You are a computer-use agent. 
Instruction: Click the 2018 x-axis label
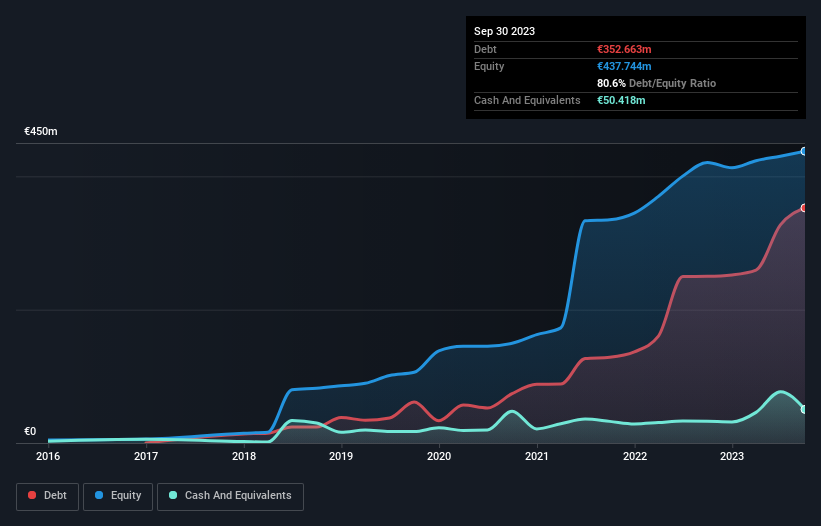coord(244,456)
